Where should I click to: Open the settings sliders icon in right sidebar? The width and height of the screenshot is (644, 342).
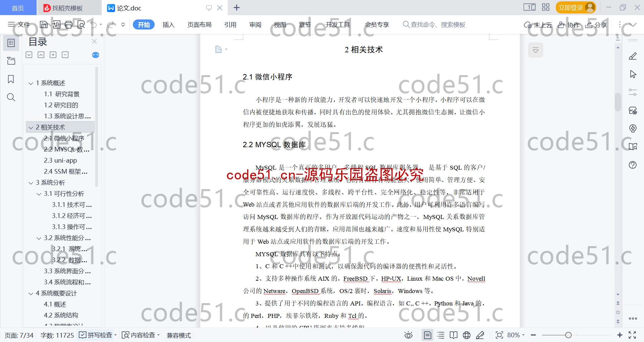coord(633,92)
